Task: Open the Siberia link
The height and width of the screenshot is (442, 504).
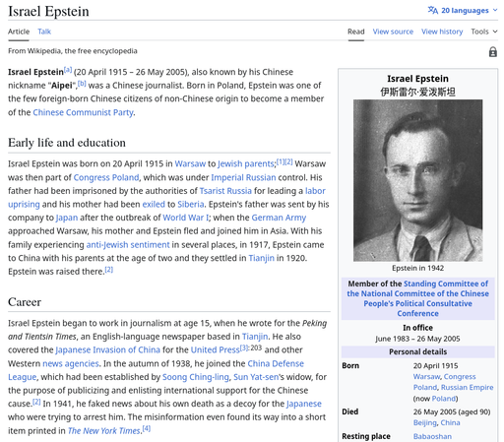Action: [x=191, y=204]
